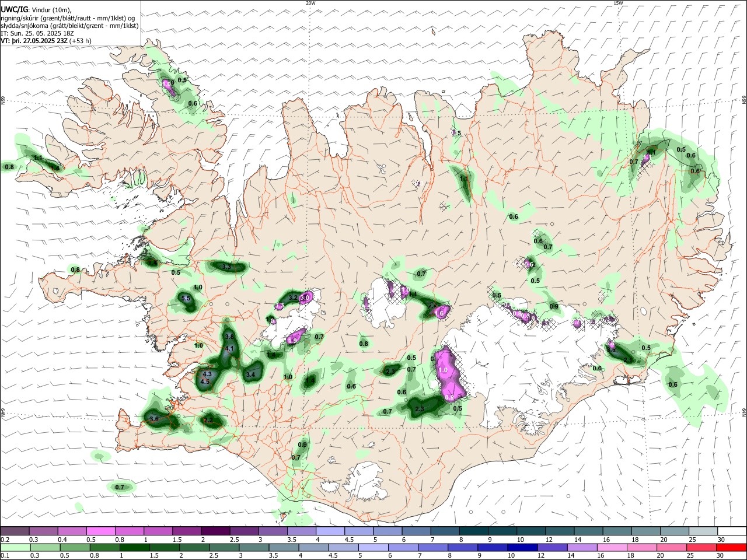Pick the mauve 0.2–0.3 swatch in upper legend
Viewport: 747px width, 560px height.
(15, 531)
